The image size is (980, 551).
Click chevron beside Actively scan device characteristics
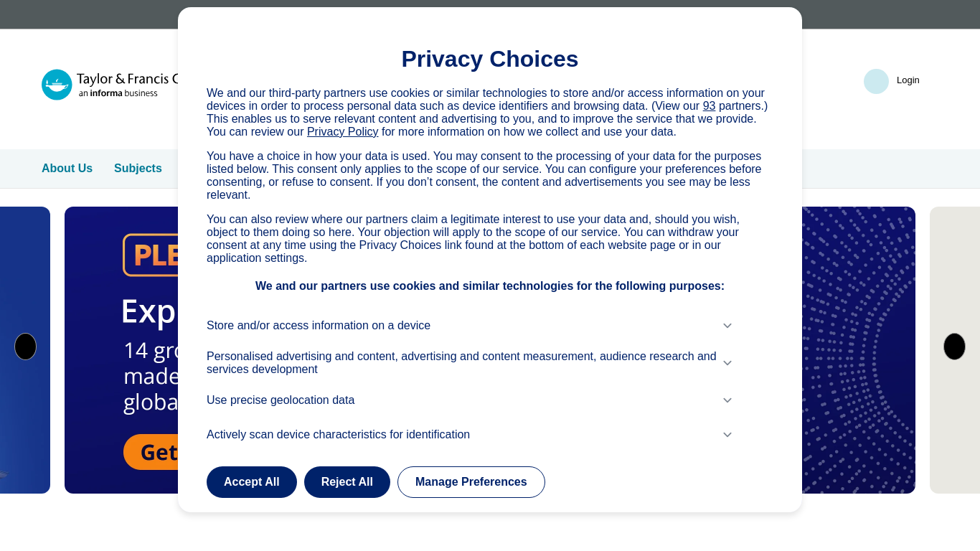coord(727,435)
